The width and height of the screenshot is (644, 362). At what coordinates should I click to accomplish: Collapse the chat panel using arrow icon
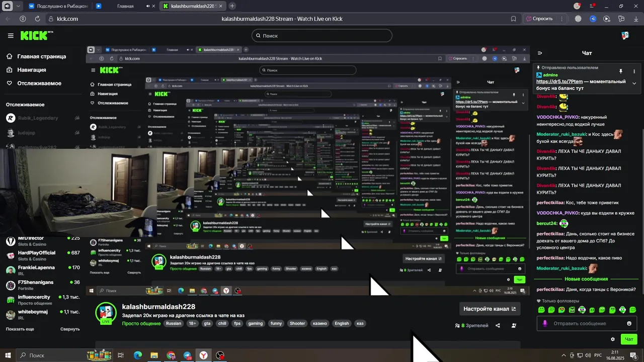click(x=540, y=53)
